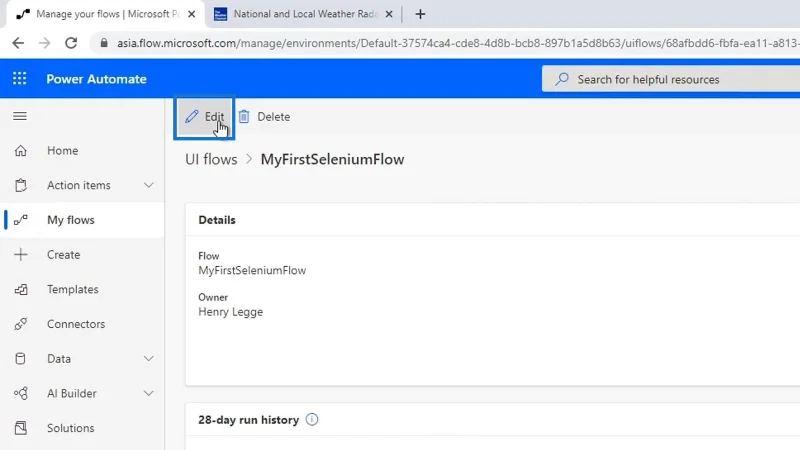
Task: Click Search for helpful resources field
Action: 671,79
